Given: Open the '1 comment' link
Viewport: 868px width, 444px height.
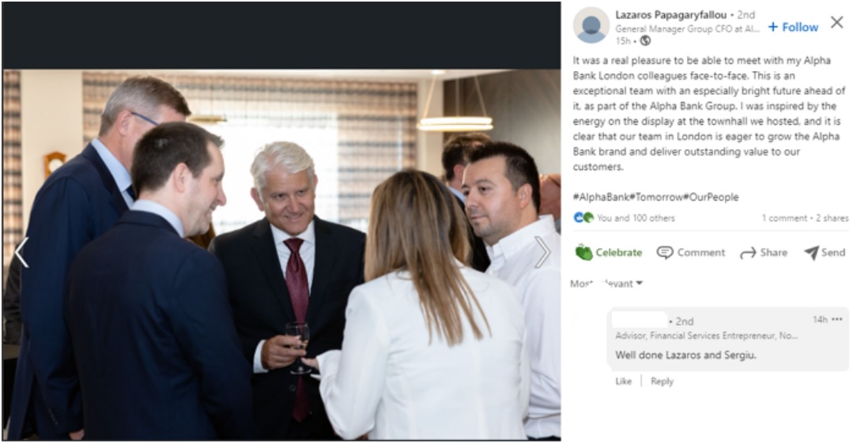Looking at the screenshot, I should pos(784,218).
